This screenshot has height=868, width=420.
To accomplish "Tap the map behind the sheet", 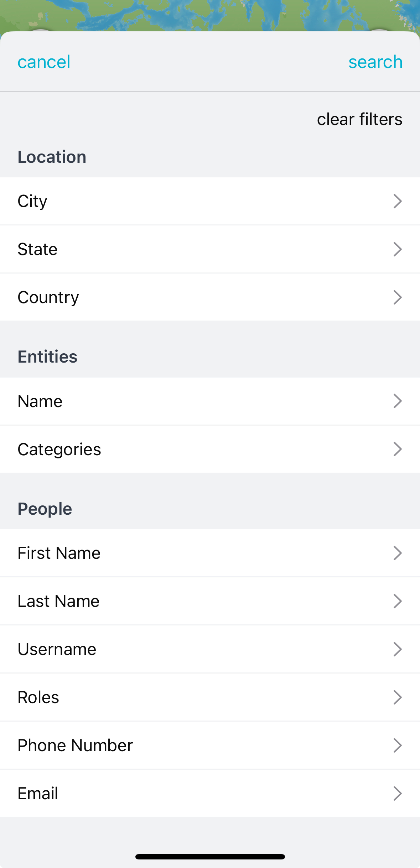I will pos(210,14).
